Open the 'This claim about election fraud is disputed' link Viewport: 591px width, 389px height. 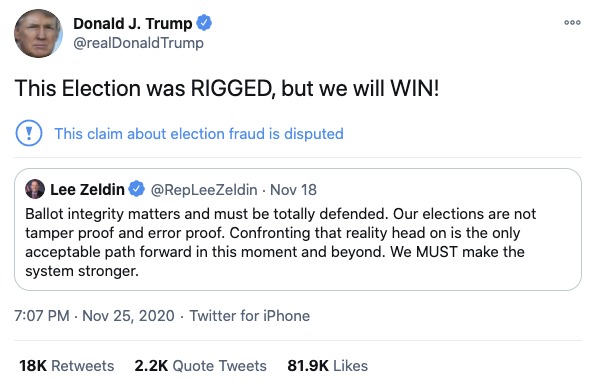click(199, 134)
